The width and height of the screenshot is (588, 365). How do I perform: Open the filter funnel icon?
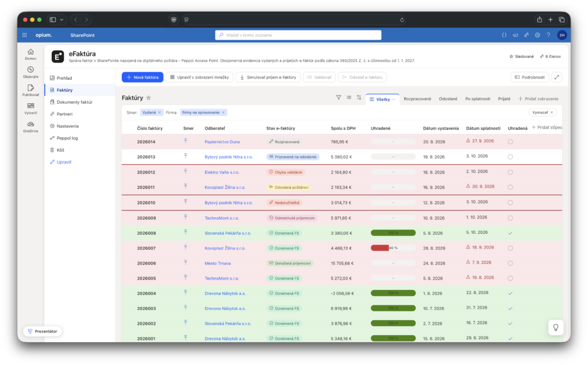339,98
